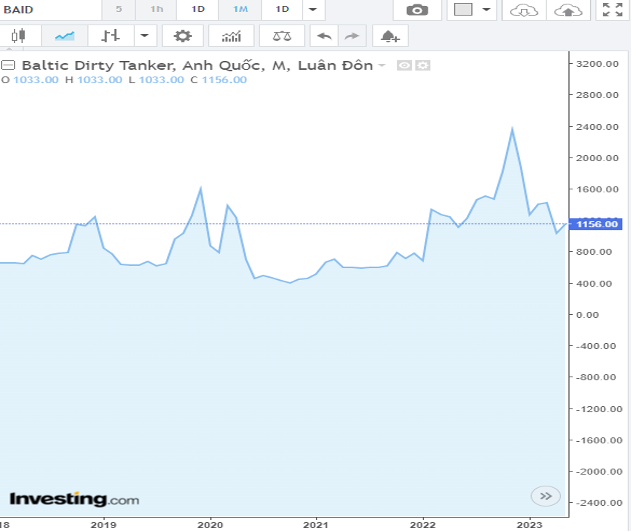Open the interval dropdown arrow
Viewport: 632px width, 532px height.
click(x=313, y=9)
